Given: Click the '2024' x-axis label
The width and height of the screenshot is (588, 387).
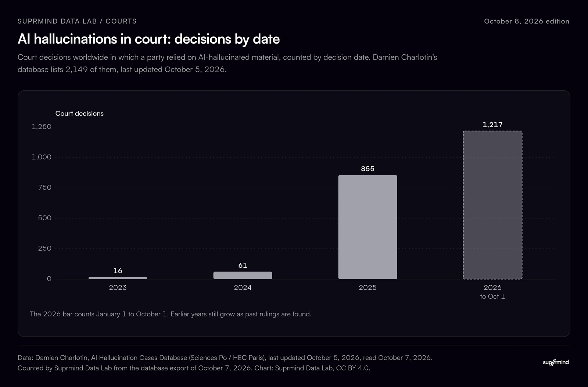Looking at the screenshot, I should tap(243, 288).
